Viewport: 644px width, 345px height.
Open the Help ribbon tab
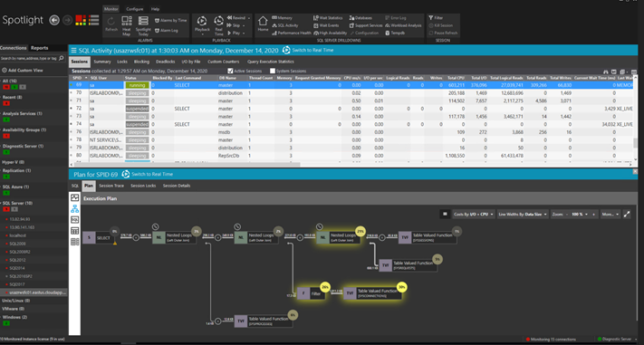(x=155, y=9)
